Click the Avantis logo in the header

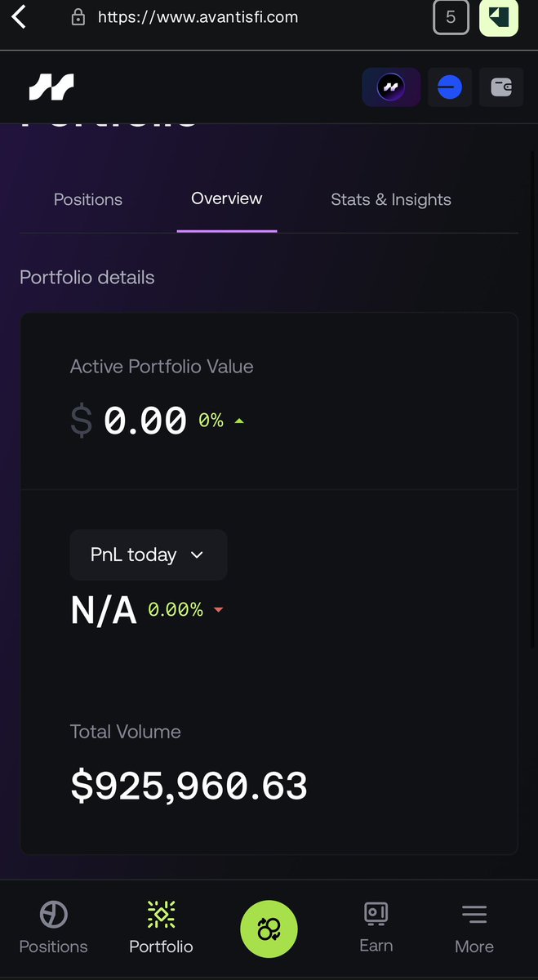click(51, 87)
